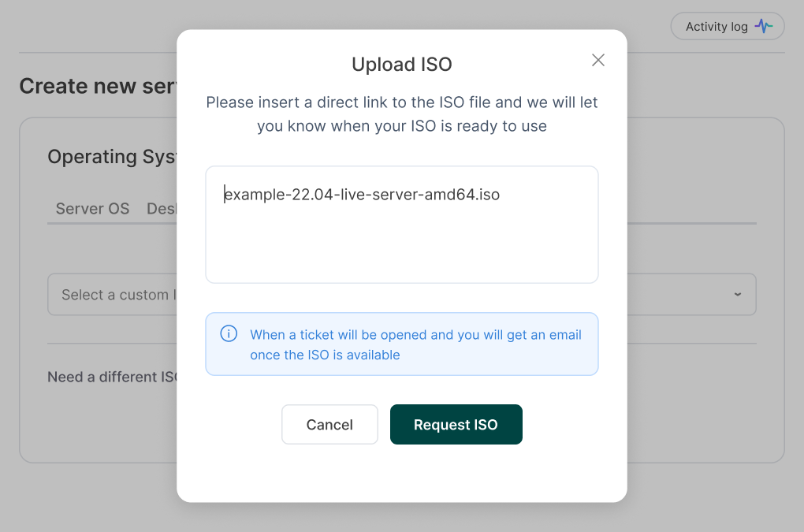Cancel the ISO upload request
The width and height of the screenshot is (804, 532).
coord(329,424)
